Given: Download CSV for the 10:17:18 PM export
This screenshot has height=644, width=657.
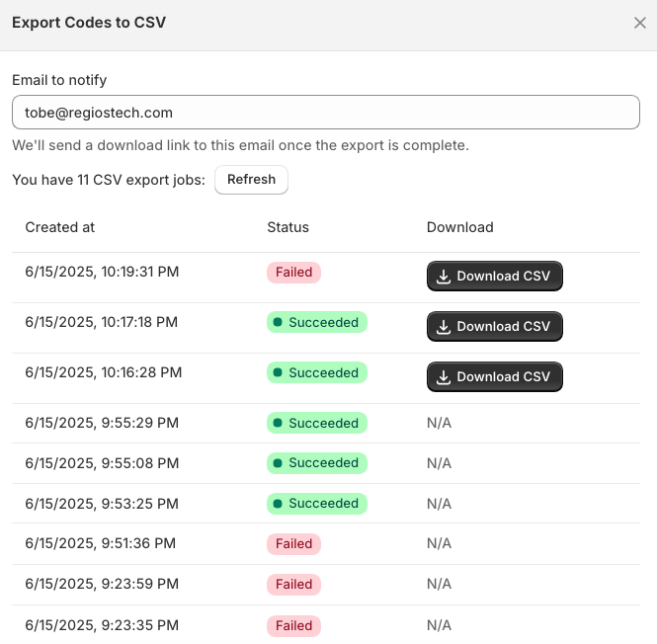Looking at the screenshot, I should 494,326.
